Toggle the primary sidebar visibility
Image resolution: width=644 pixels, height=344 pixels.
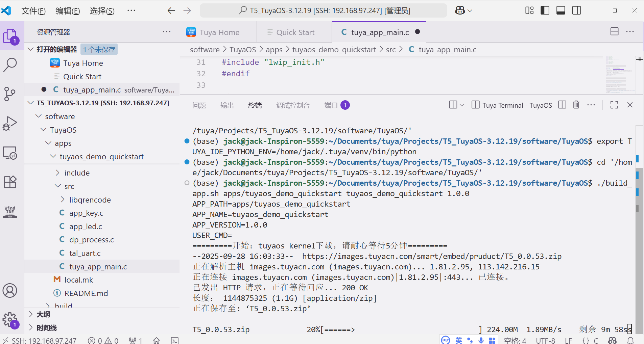point(545,10)
